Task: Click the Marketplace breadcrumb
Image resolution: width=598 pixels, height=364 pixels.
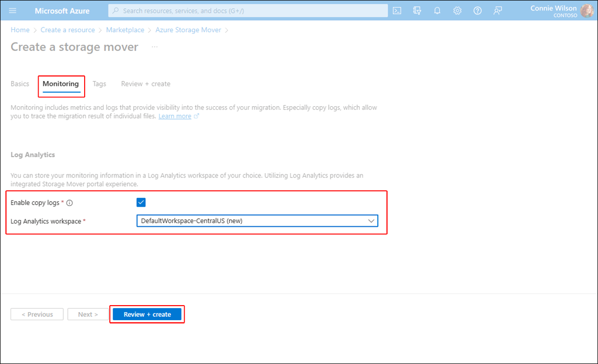Action: (x=125, y=30)
